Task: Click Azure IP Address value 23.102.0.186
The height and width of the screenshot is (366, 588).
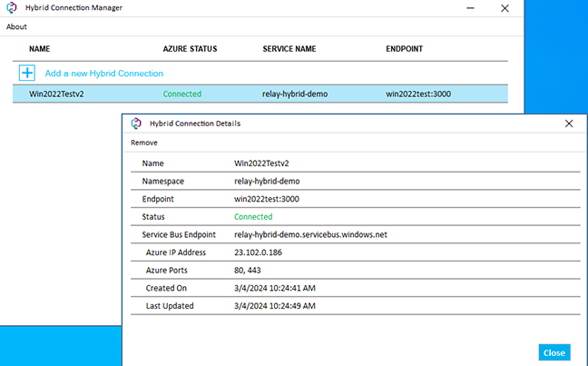Action: (x=258, y=252)
